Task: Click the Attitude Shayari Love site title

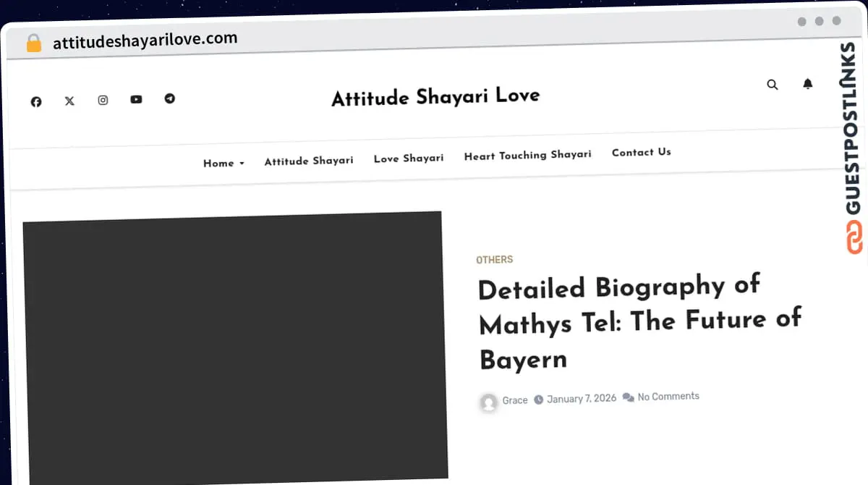Action: pos(435,96)
